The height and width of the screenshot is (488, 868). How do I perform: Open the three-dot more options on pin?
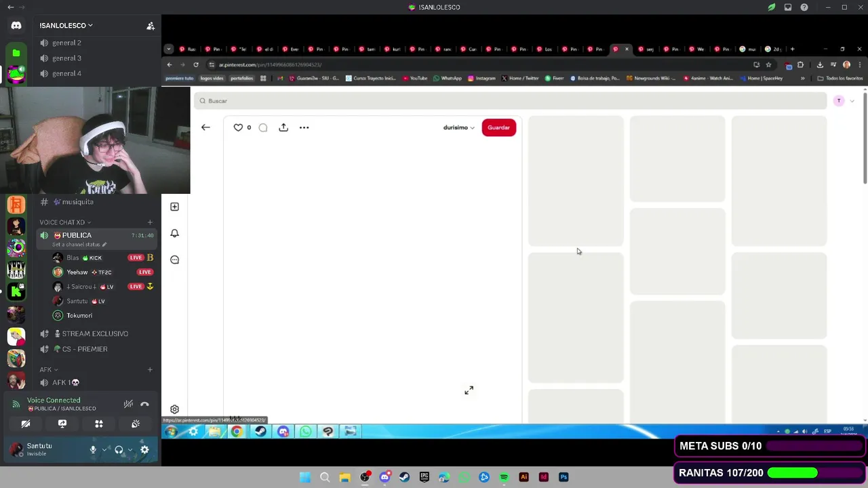pyautogui.click(x=304, y=127)
